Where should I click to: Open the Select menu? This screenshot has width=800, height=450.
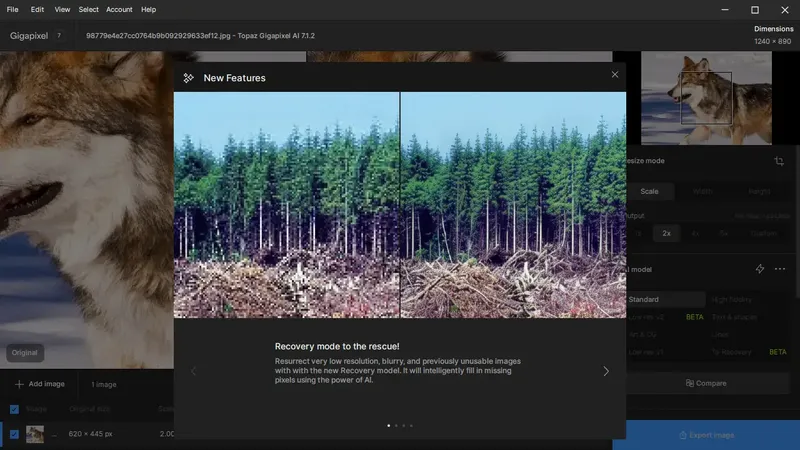(88, 10)
